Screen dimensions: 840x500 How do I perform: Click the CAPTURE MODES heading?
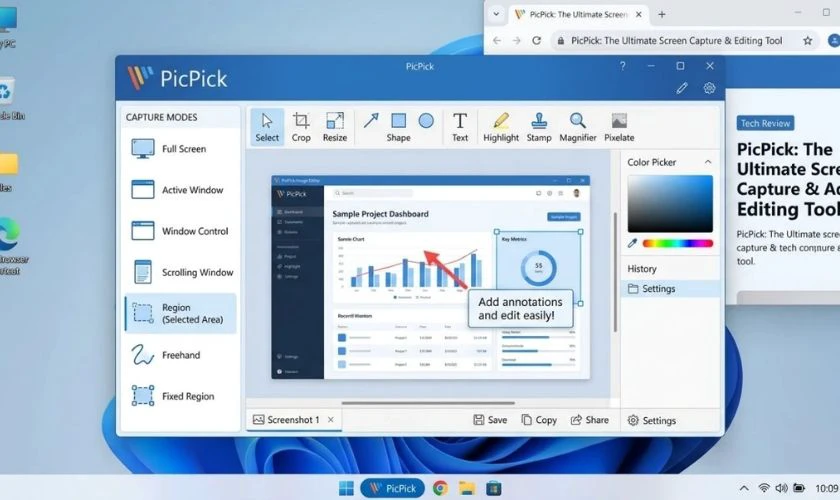coord(161,117)
